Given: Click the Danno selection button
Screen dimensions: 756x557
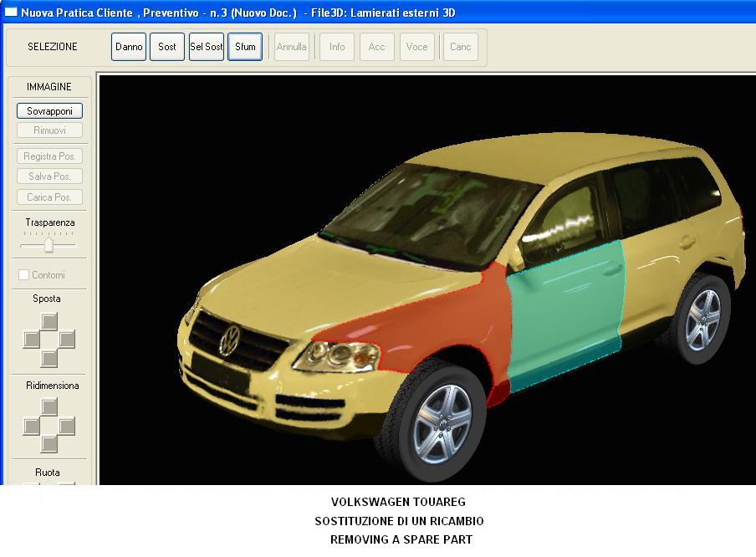Looking at the screenshot, I should tap(129, 47).
